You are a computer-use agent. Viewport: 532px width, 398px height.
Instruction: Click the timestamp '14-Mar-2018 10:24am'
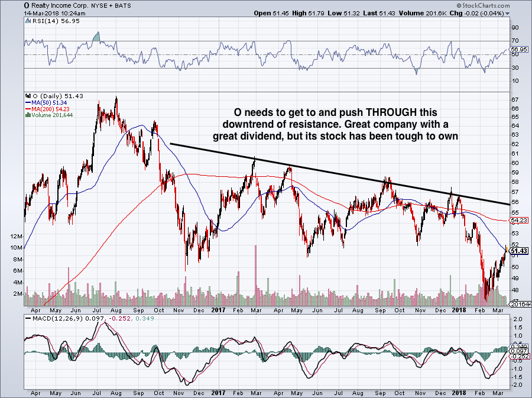54,14
